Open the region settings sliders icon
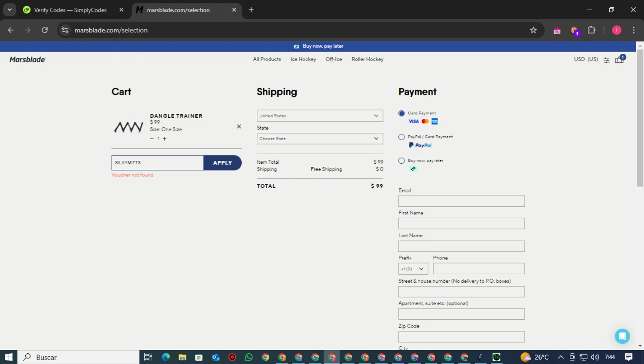Image resolution: width=644 pixels, height=364 pixels. point(606,60)
